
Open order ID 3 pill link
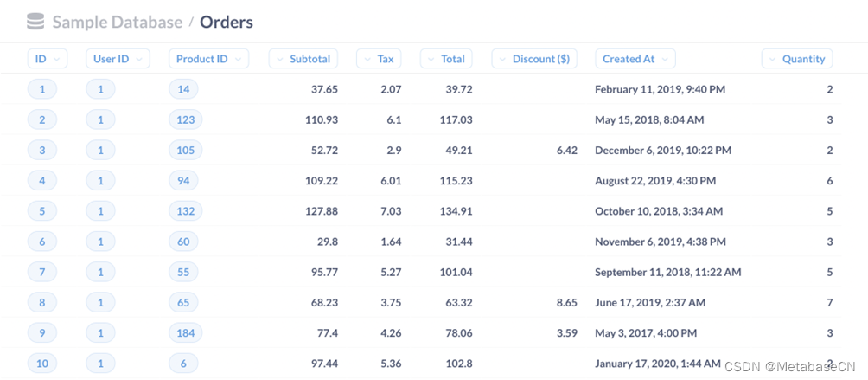42,150
